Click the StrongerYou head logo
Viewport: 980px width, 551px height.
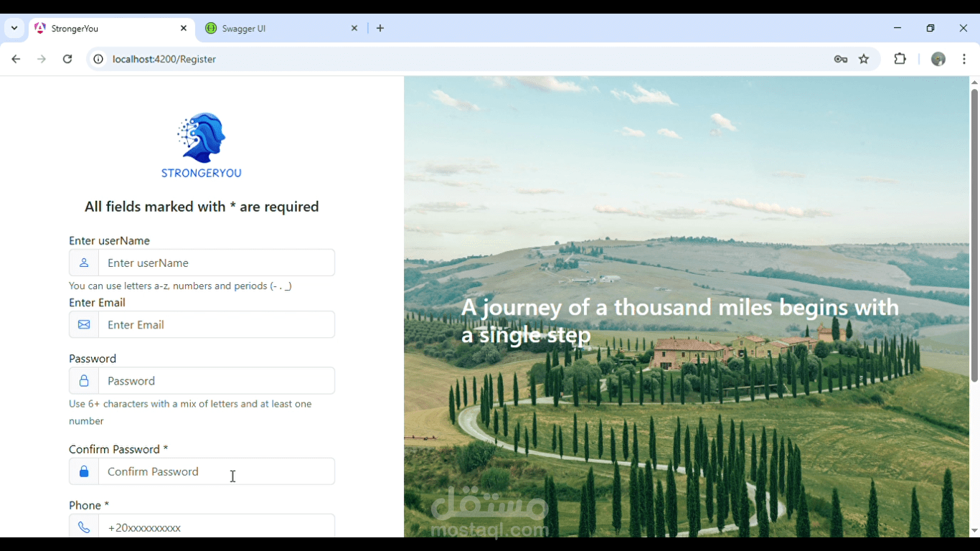[202, 138]
